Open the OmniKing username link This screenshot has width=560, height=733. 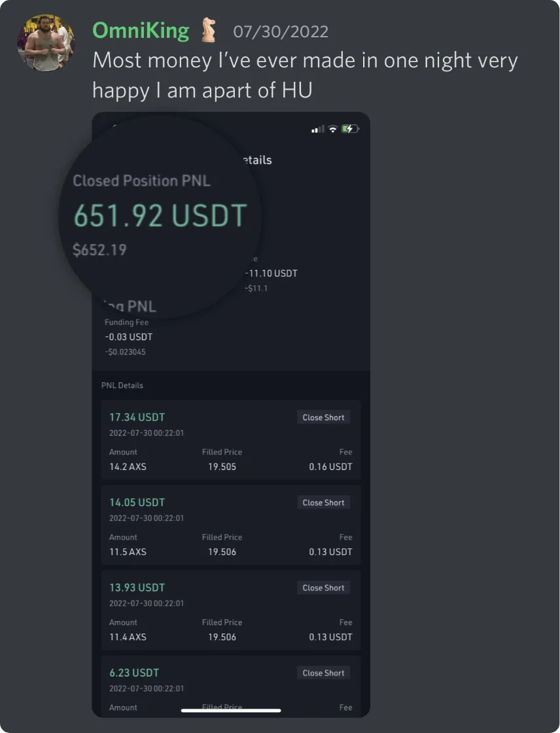(141, 30)
